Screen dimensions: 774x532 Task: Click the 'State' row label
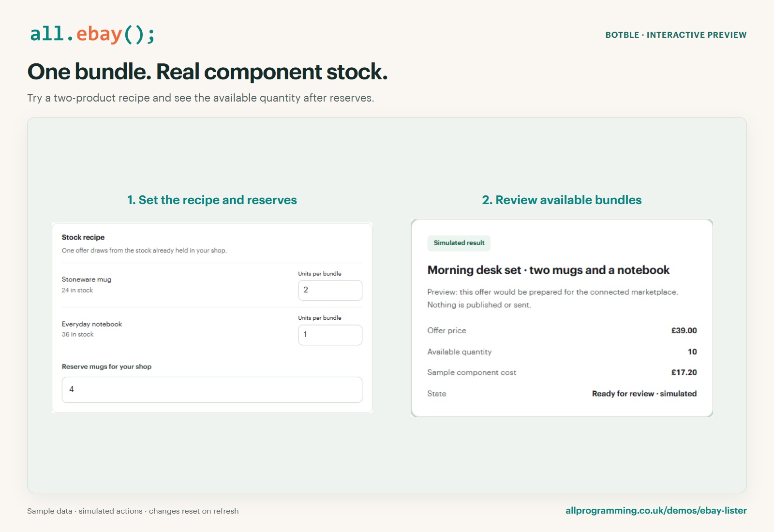tap(437, 394)
